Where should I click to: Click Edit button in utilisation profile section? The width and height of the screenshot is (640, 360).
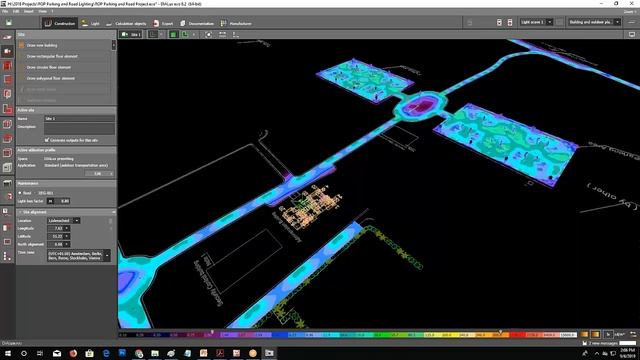99,173
